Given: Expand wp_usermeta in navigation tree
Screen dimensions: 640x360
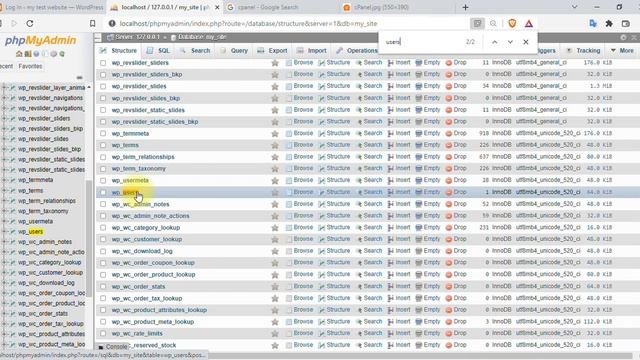Looking at the screenshot, I should click(4, 221).
